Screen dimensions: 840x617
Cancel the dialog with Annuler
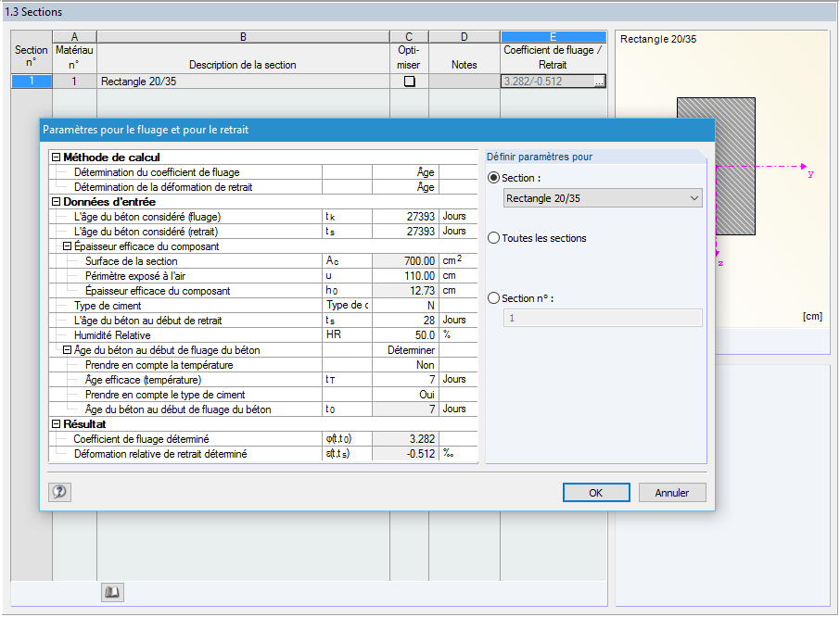[x=672, y=493]
